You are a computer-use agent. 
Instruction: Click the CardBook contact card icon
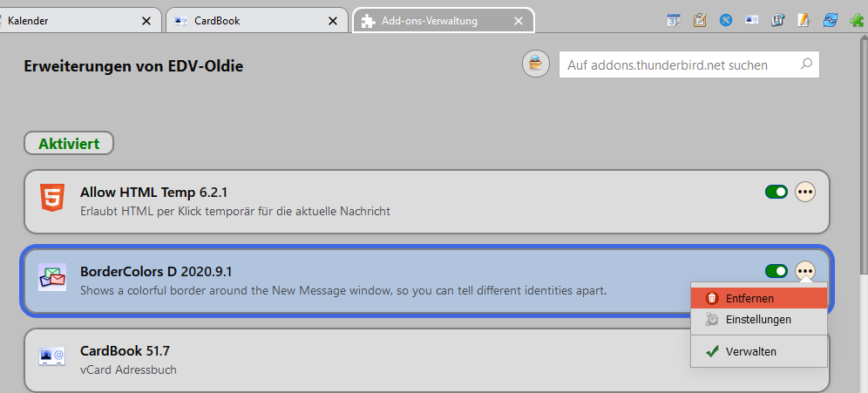pyautogui.click(x=52, y=356)
